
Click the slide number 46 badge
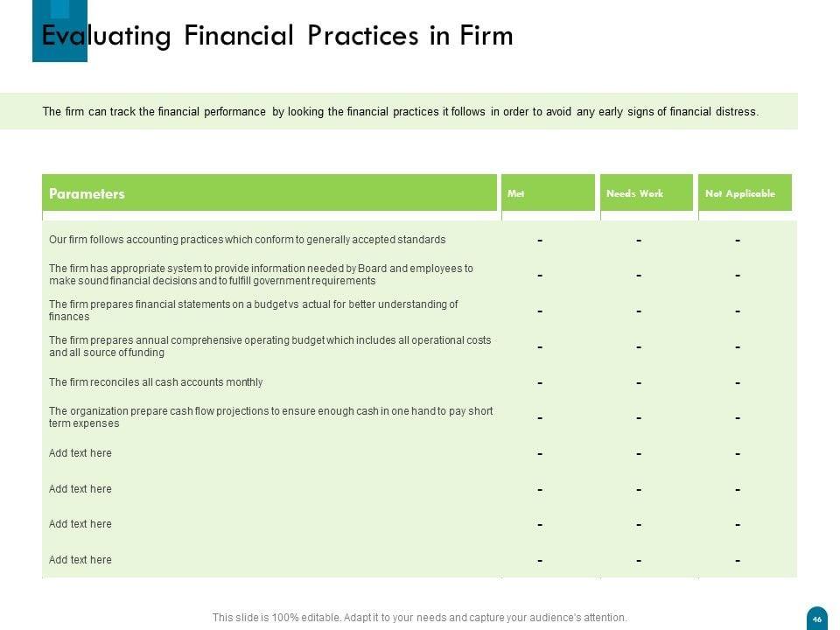[816, 619]
